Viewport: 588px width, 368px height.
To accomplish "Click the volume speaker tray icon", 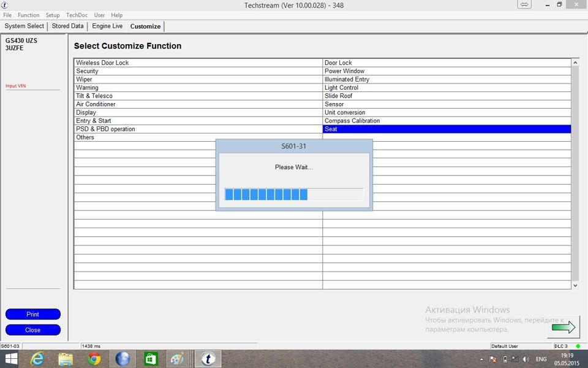I will coord(526,359).
